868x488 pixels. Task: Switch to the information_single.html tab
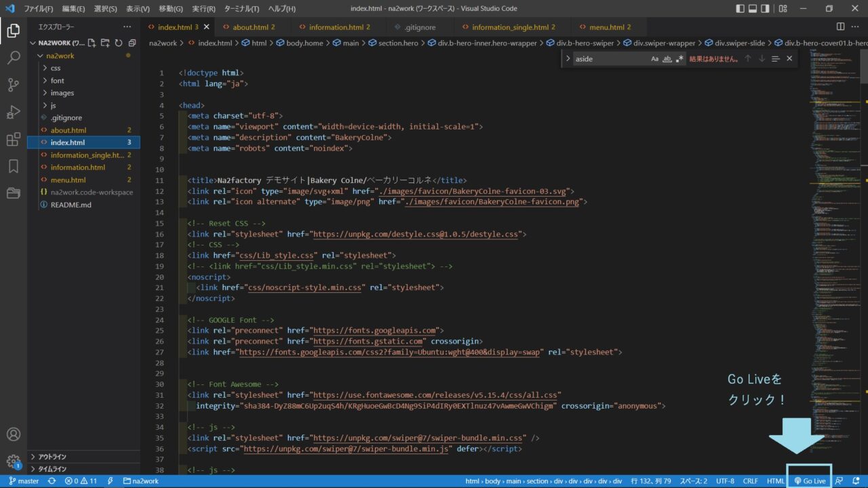click(513, 27)
